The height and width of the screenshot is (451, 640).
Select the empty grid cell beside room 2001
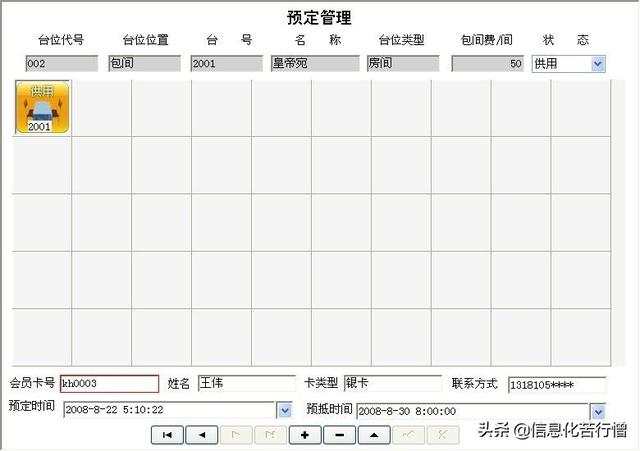101,108
